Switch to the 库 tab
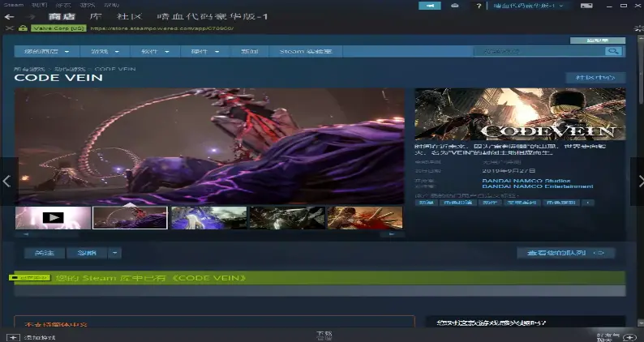The width and height of the screenshot is (644, 342). (x=96, y=16)
